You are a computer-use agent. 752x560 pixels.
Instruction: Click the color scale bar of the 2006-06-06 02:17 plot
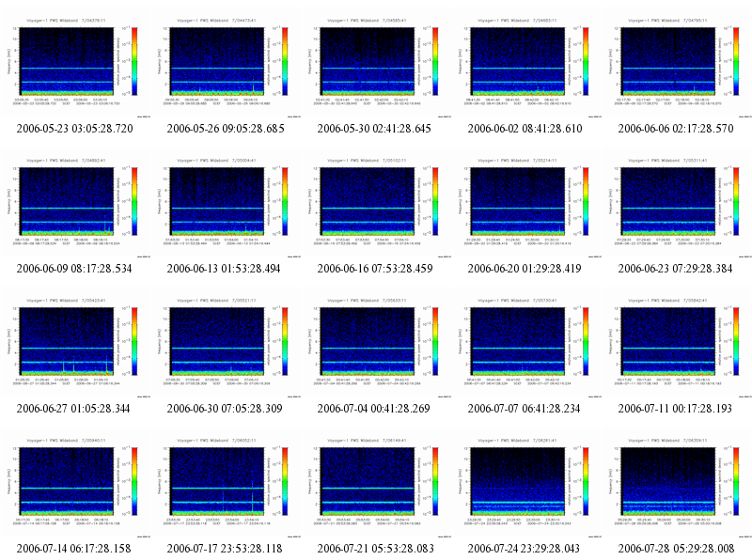736,61
